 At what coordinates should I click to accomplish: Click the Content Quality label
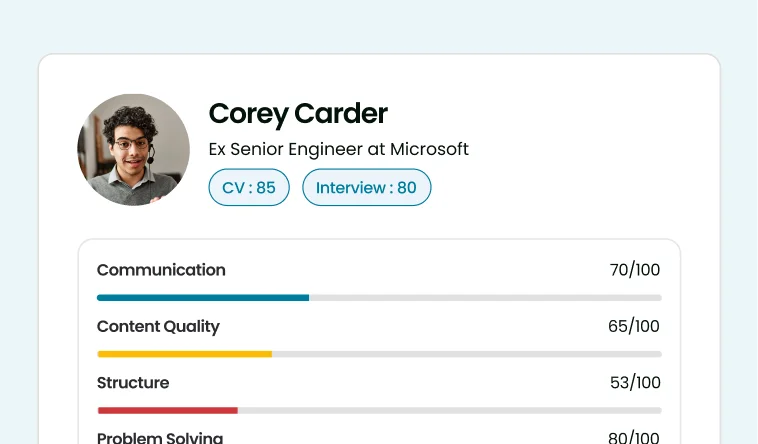[158, 326]
